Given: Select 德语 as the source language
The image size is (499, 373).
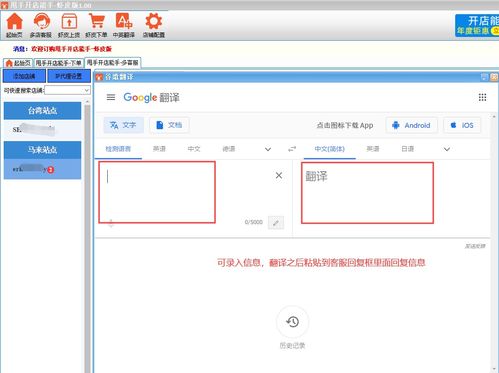Looking at the screenshot, I should pyautogui.click(x=229, y=149).
